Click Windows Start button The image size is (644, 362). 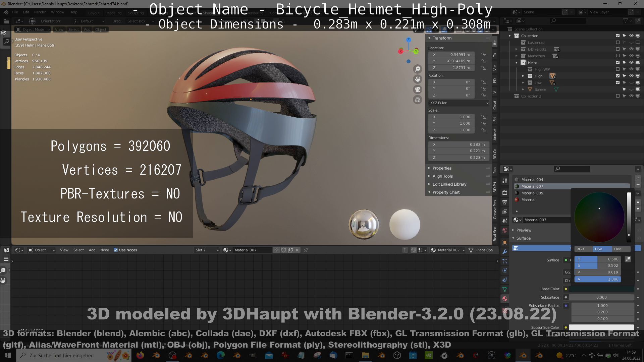pyautogui.click(x=8, y=355)
